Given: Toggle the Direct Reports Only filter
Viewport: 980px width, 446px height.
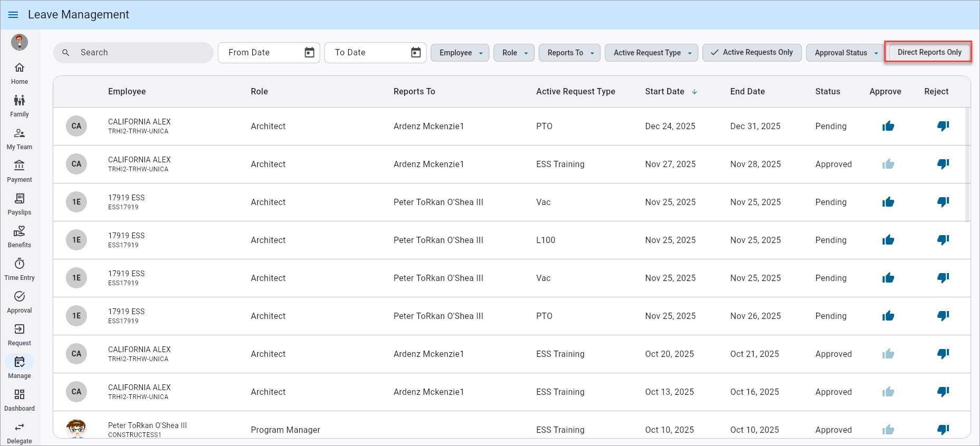Looking at the screenshot, I should click(x=929, y=53).
